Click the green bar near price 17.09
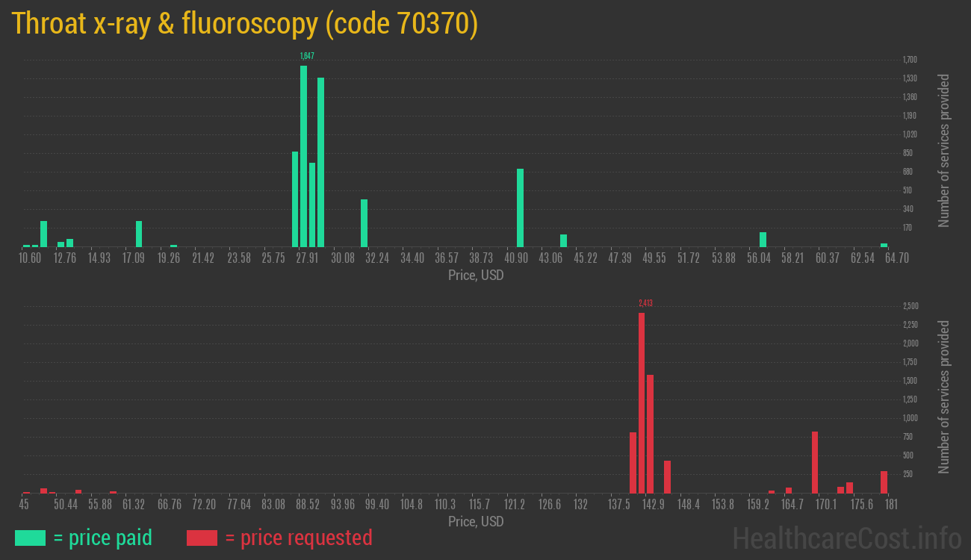Viewport: 971px width, 560px height. [139, 234]
